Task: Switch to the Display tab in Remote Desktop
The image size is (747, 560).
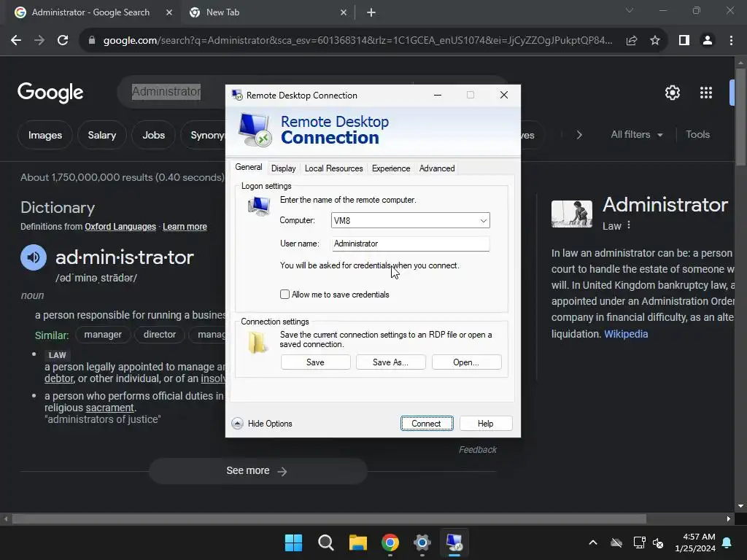Action: pos(284,168)
